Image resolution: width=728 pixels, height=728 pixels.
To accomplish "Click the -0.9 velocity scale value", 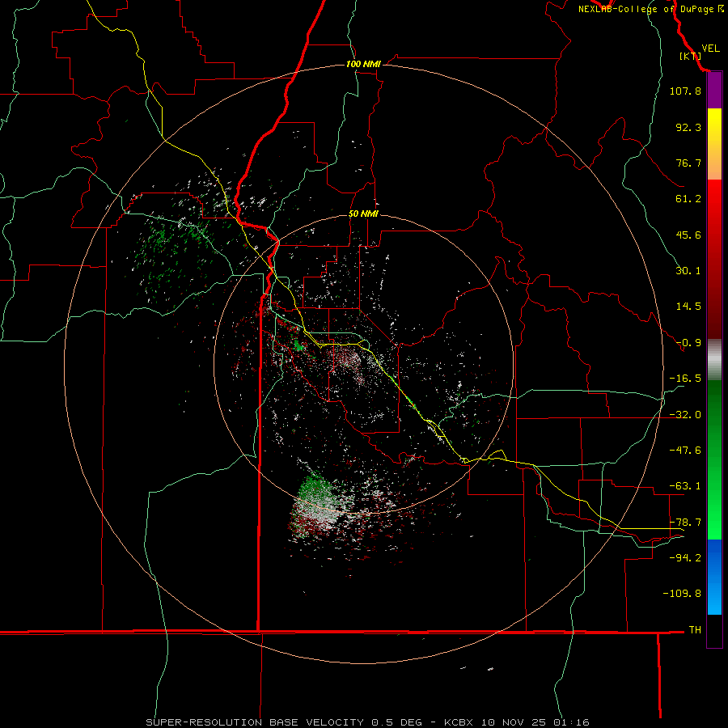I will (688, 343).
